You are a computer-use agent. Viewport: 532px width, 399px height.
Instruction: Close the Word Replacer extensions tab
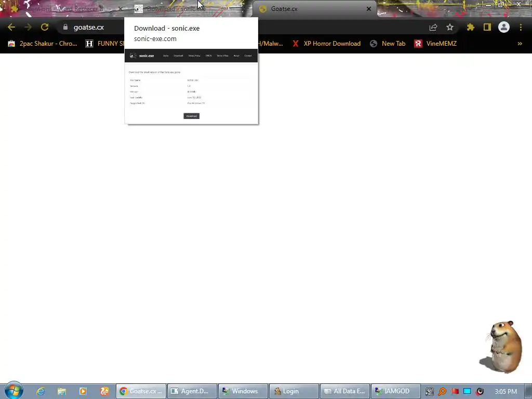[120, 9]
